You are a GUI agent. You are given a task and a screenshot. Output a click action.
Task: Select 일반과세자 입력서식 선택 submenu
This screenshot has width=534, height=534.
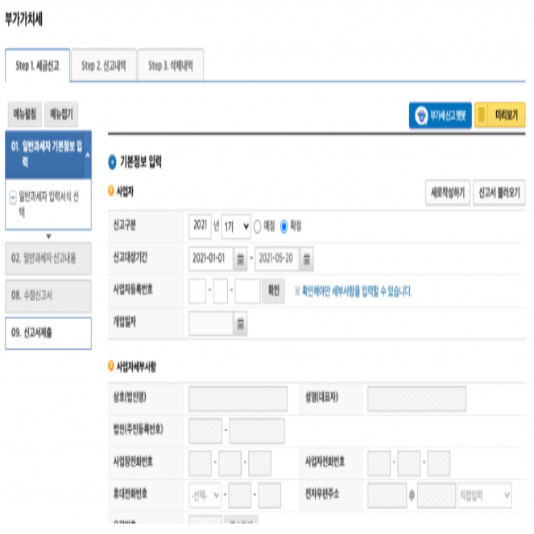(48, 204)
